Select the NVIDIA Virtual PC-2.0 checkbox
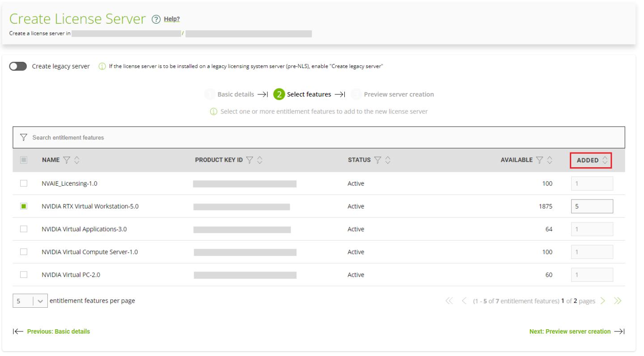This screenshot has height=356, width=644. point(24,274)
